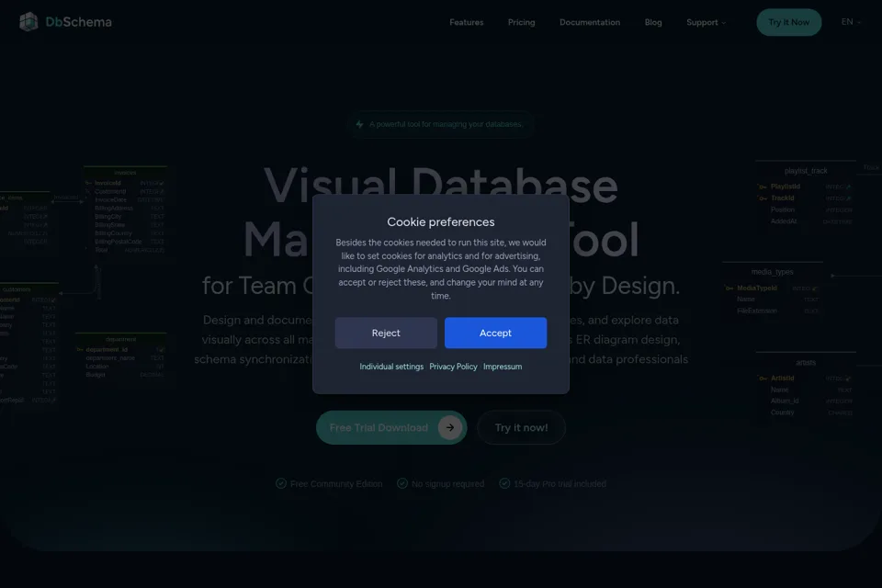Open the EN language selector
The height and width of the screenshot is (588, 882).
851,22
